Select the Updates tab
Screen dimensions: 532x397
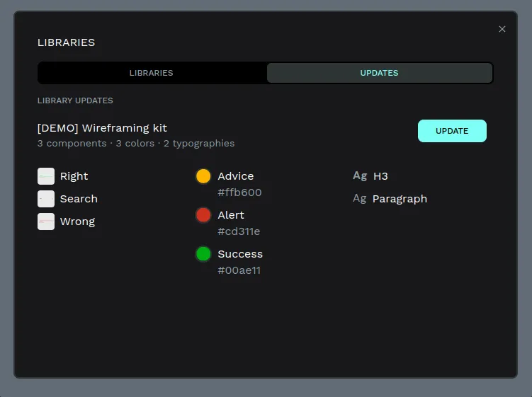click(379, 73)
